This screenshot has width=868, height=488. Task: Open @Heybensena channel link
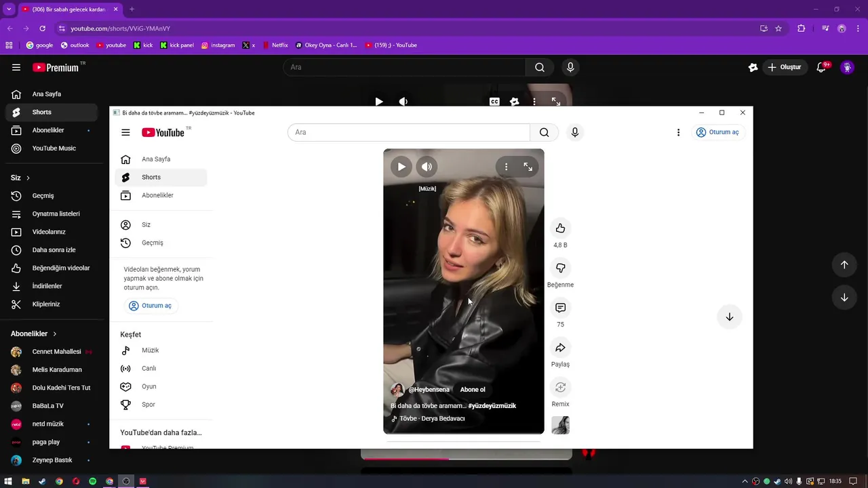click(429, 390)
